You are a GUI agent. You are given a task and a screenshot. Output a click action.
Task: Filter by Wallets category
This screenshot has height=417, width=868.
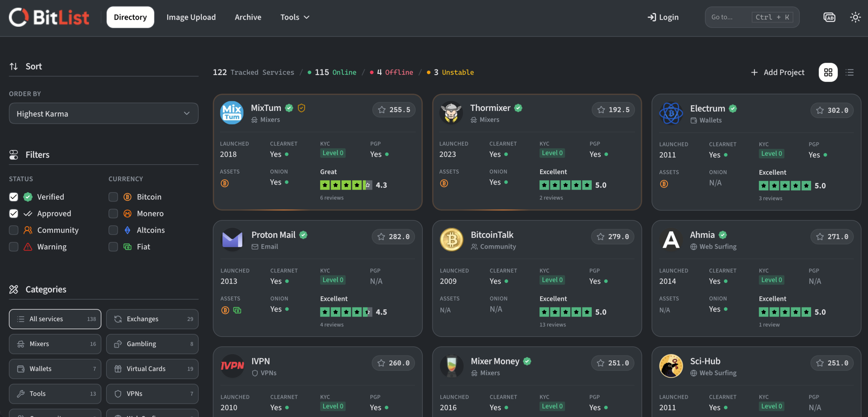55,369
